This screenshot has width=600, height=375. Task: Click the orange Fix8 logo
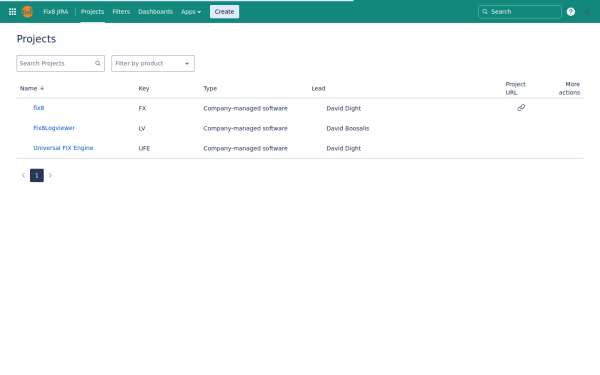point(27,12)
